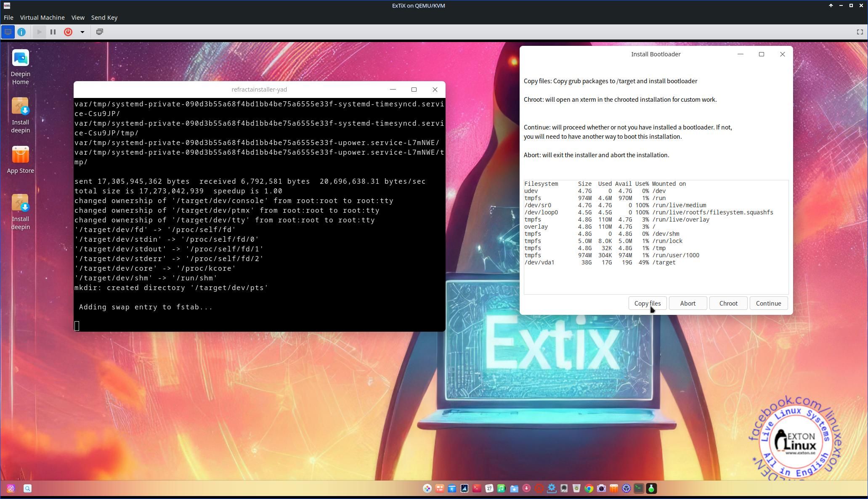
Task: Open the Deepin Home desktop icon
Action: [20, 66]
